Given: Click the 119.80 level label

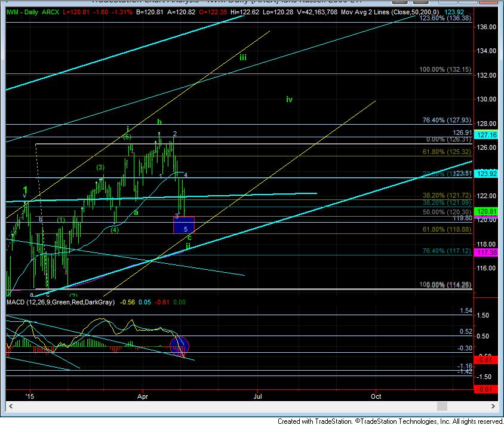Looking at the screenshot, I should pos(463,218).
